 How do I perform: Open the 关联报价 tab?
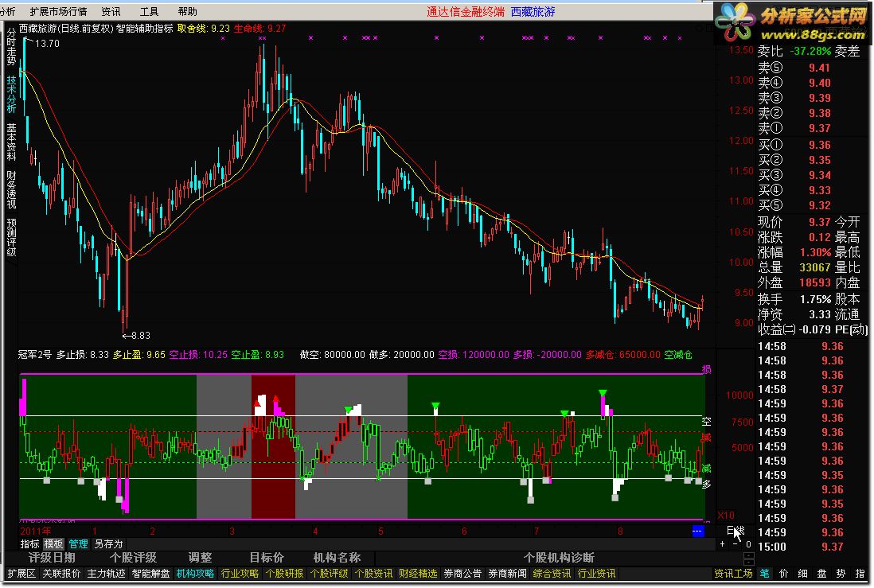pyautogui.click(x=61, y=574)
